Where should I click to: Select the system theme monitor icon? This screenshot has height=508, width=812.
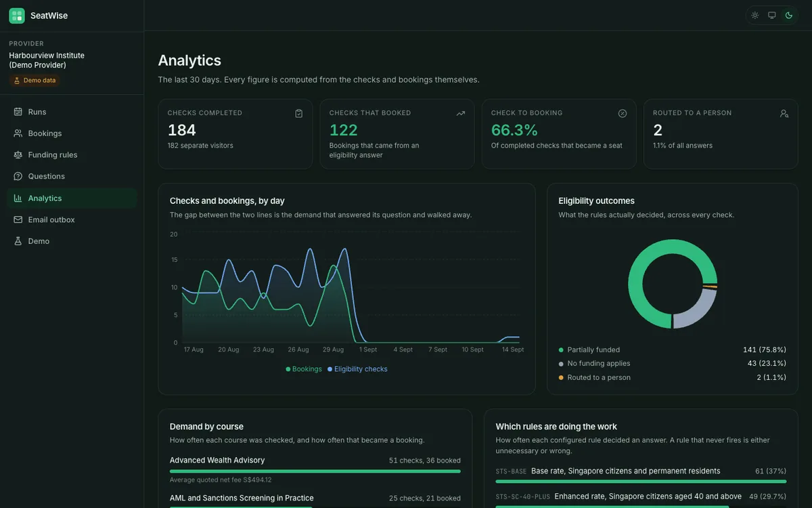pos(772,15)
